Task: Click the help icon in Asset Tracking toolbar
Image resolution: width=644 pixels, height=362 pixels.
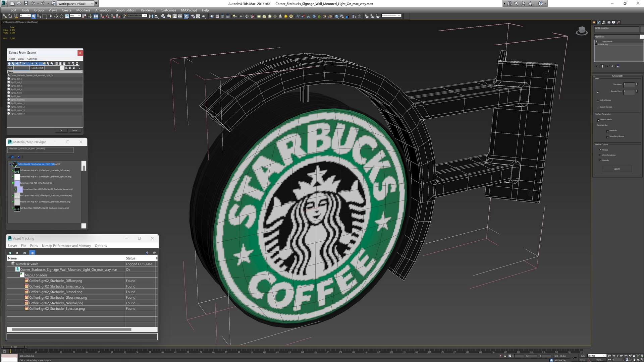Action: click(x=147, y=253)
